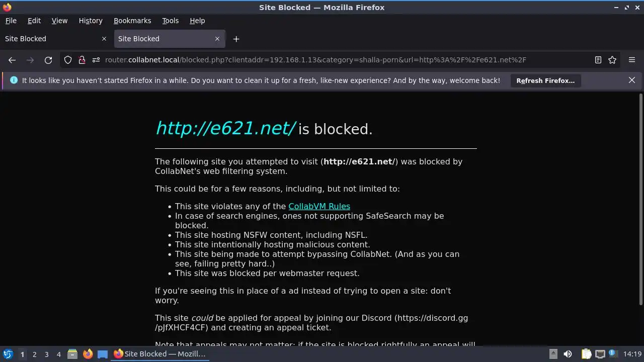Screen dimensions: 644x362
Task: Close the first Site Blocked tab
Action: pyautogui.click(x=104, y=39)
